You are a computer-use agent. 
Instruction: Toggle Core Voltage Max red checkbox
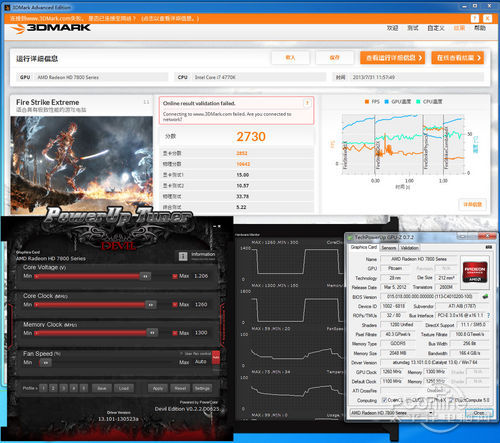click(x=175, y=276)
